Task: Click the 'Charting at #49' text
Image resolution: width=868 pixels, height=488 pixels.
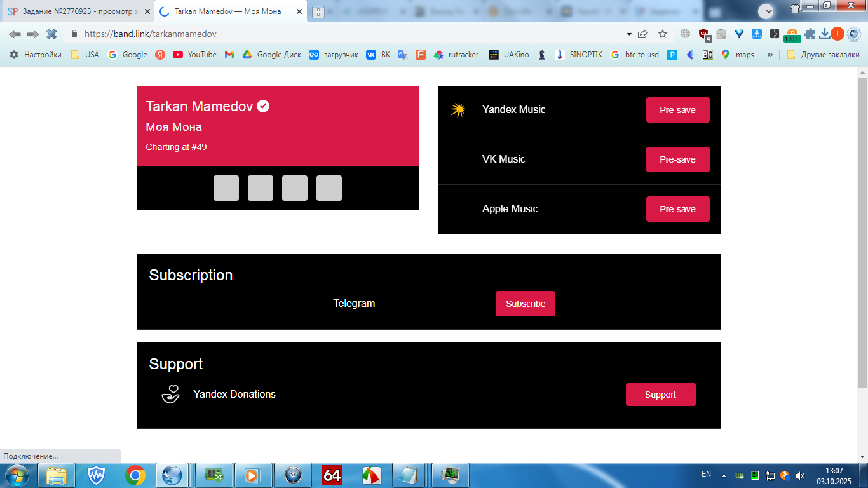Action: click(176, 147)
